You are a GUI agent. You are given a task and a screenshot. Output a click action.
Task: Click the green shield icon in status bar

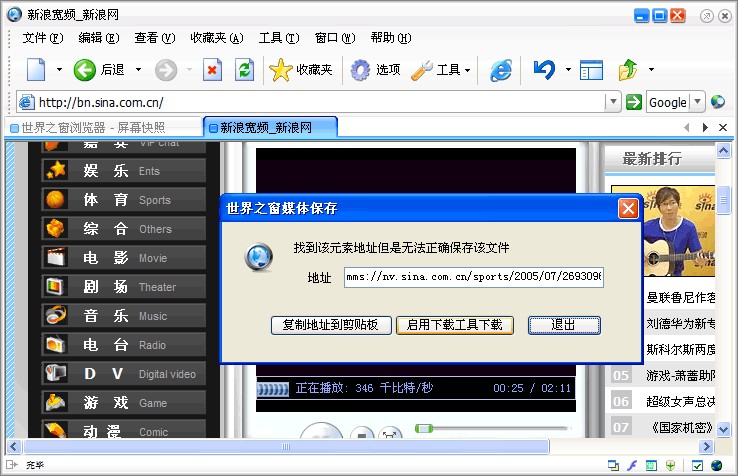pyautogui.click(x=671, y=465)
